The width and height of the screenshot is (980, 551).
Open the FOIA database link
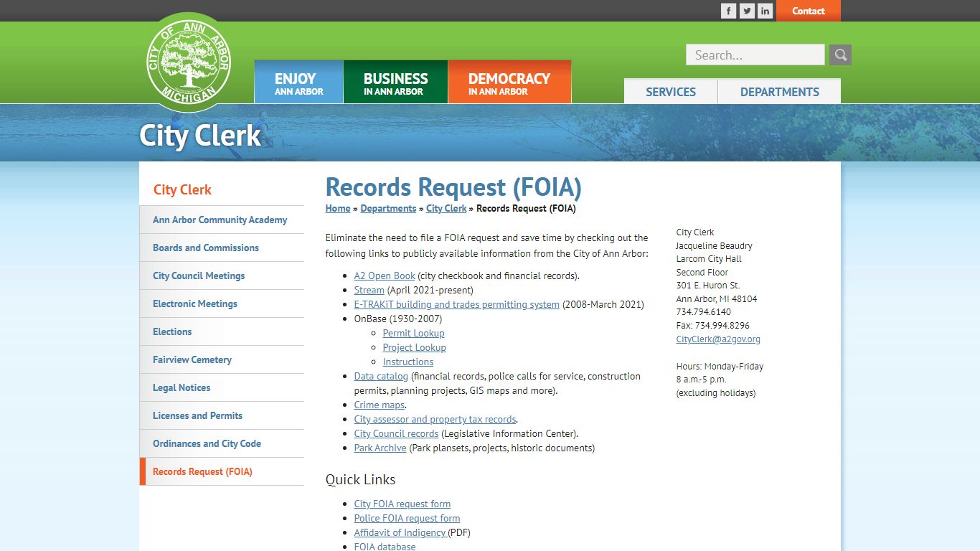[x=385, y=546]
